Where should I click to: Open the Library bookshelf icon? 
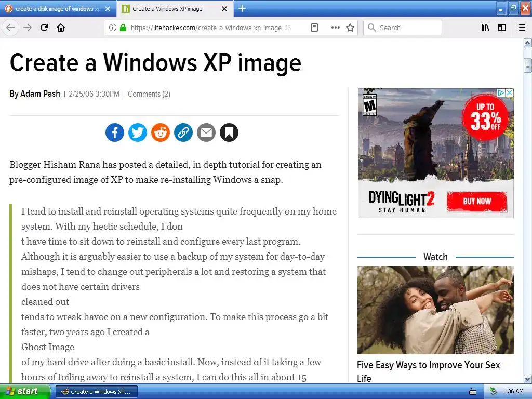click(x=485, y=28)
